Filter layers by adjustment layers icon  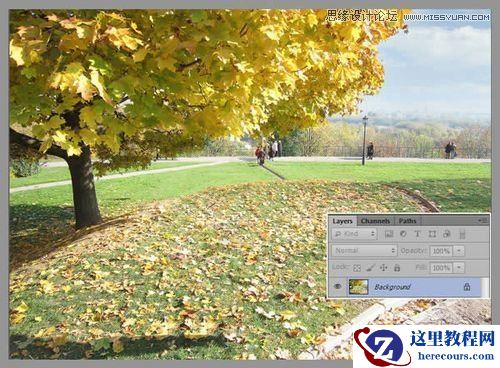(403, 234)
